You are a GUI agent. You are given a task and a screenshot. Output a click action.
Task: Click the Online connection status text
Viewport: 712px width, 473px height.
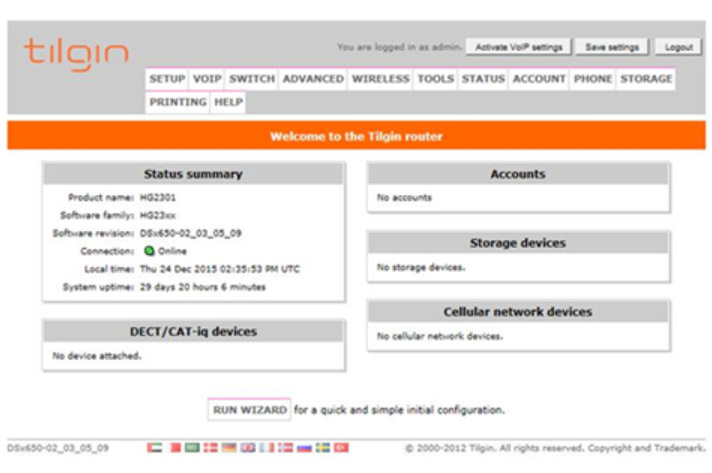(172, 251)
